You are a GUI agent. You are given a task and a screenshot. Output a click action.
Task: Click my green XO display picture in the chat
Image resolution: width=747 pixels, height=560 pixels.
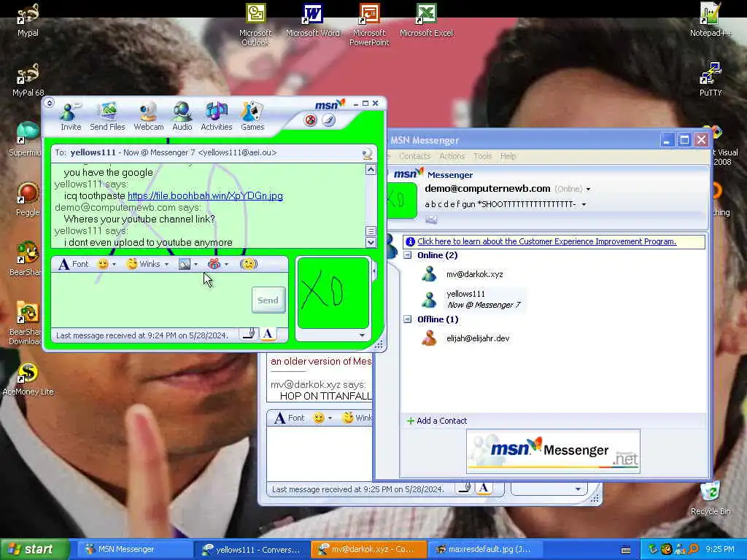(x=333, y=292)
